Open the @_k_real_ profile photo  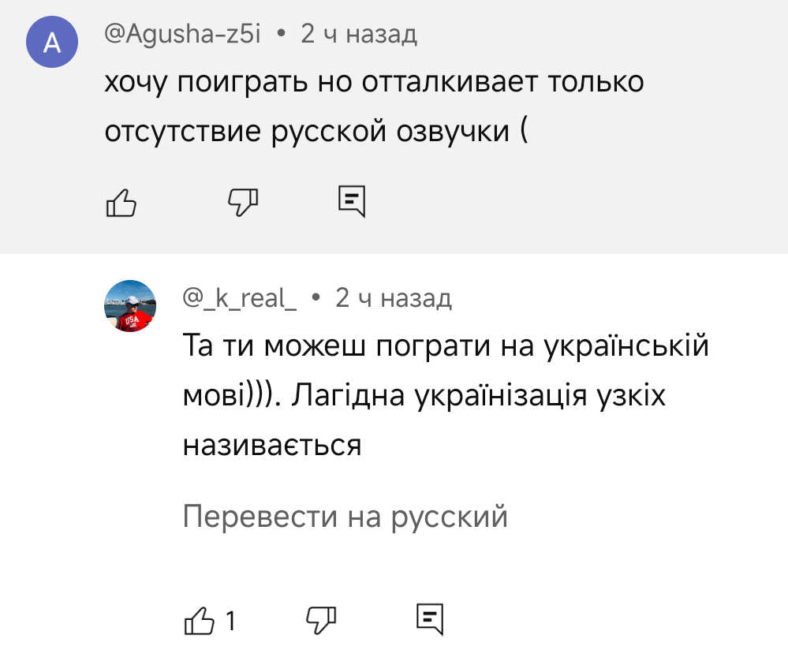point(131,306)
